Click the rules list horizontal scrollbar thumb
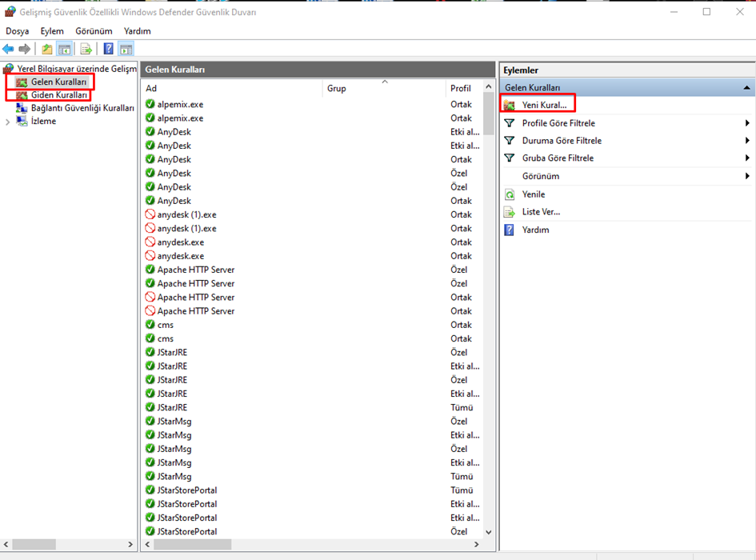Viewport: 756px width, 560px height. (192, 544)
